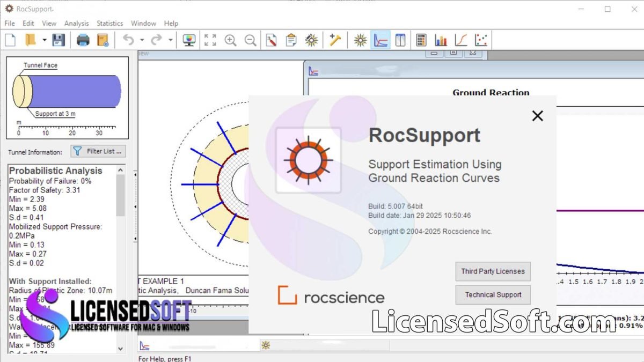Minimize the inner tunnel section view window
Screen dimensions: 644x362
click(434, 53)
